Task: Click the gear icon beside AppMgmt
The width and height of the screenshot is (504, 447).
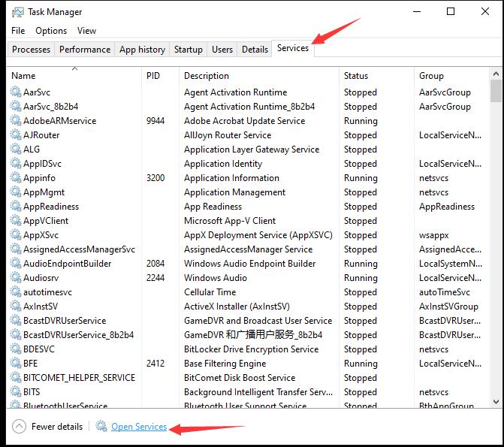Action: point(16,192)
